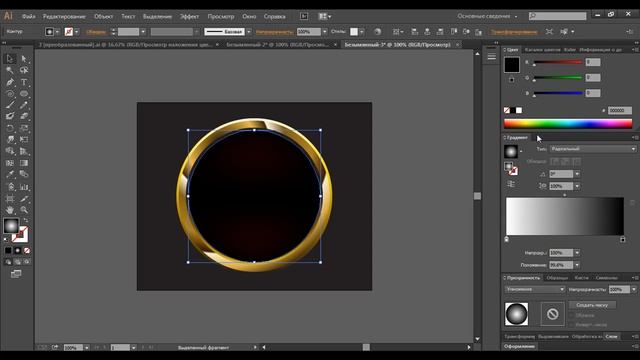Select the Hand tool
This screenshot has width=640, height=360.
pyautogui.click(x=10, y=210)
